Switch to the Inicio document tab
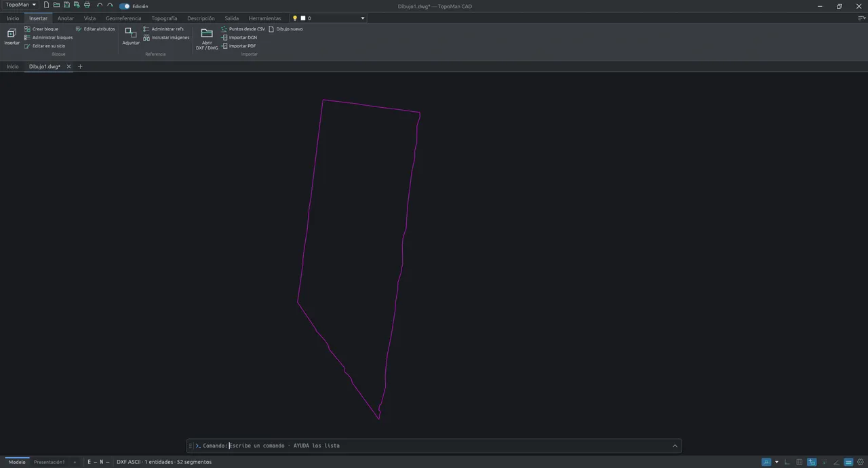 [x=13, y=66]
